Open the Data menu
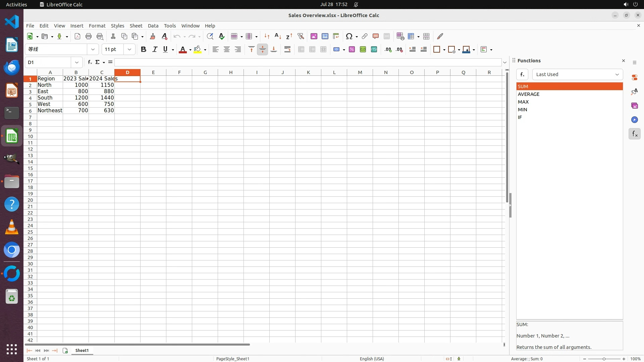 153,26
